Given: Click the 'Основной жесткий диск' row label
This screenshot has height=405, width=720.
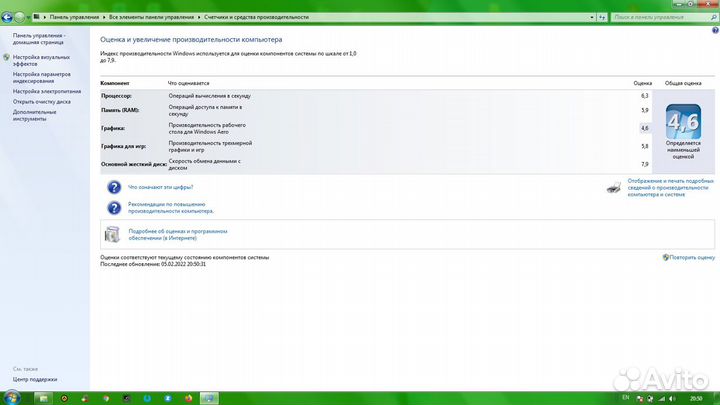Looking at the screenshot, I should 134,164.
